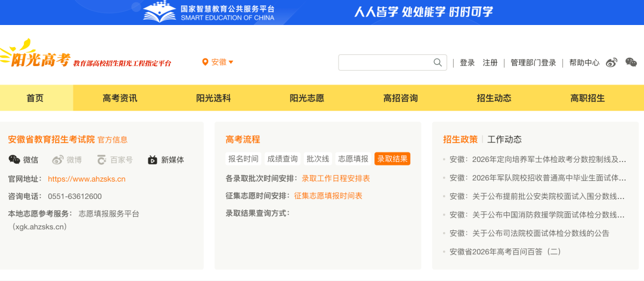The height and width of the screenshot is (281, 644).
Task: Open 2026年定向培养军士体检政考分数控制线 article
Action: pyautogui.click(x=538, y=160)
